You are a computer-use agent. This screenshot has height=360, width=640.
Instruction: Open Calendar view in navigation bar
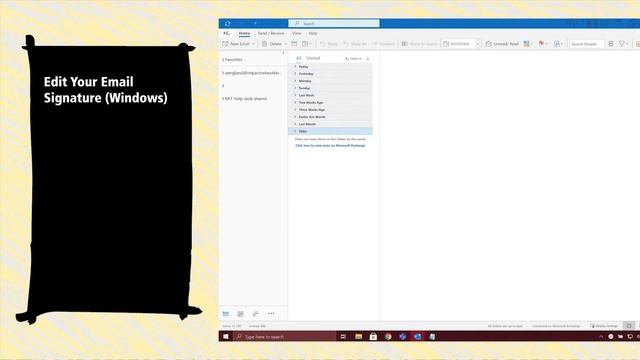[240, 313]
